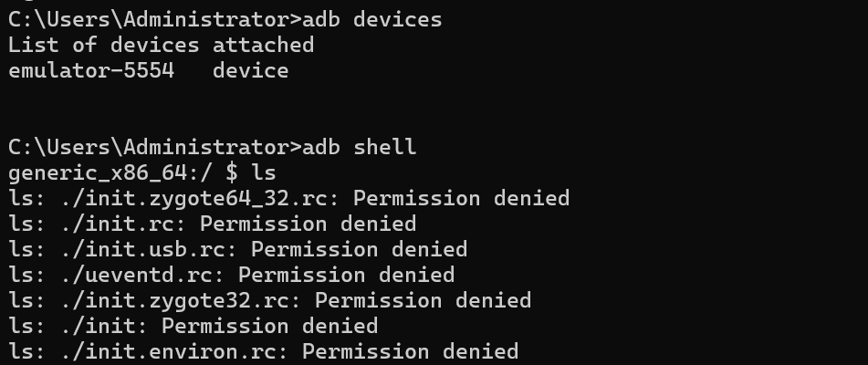Click the generic_x86_64 shell prompt
This screenshot has width=868, height=365.
click(123, 172)
